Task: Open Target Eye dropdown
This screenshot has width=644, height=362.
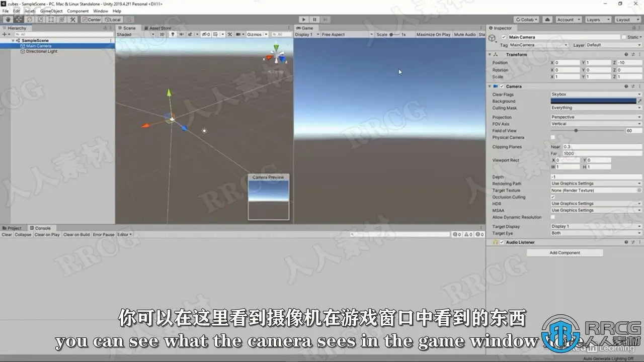Action: pos(596,233)
